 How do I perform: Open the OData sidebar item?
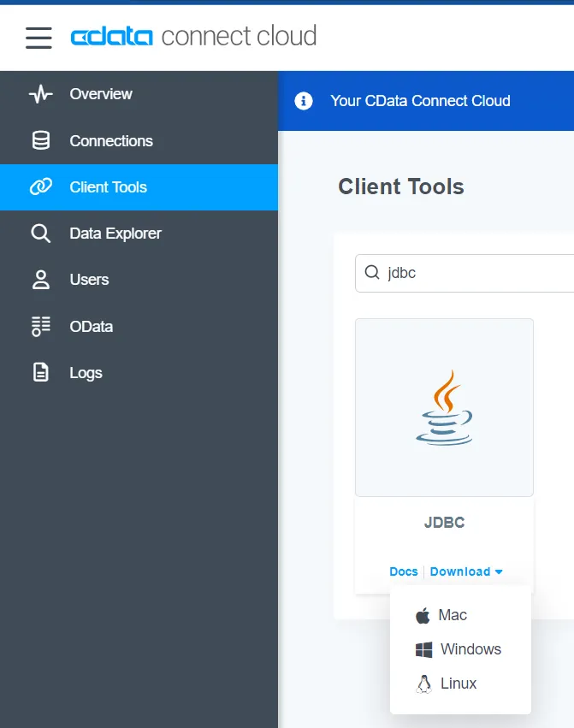(139, 327)
